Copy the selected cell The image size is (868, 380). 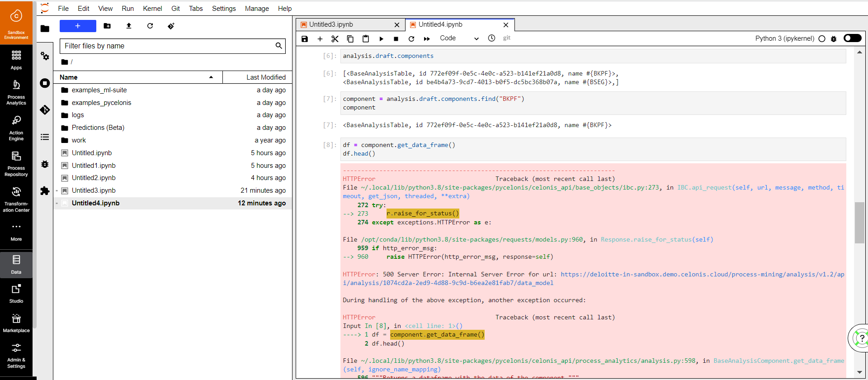click(350, 39)
